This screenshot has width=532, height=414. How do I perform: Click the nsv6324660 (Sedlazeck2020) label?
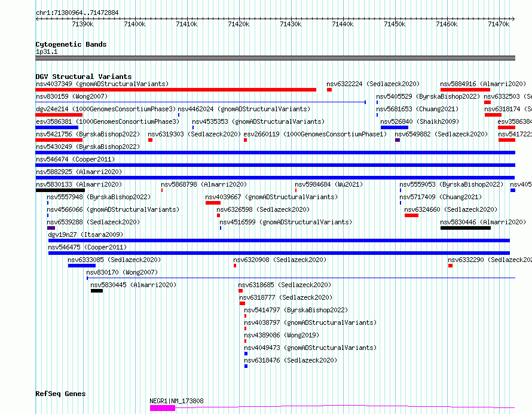(451, 209)
